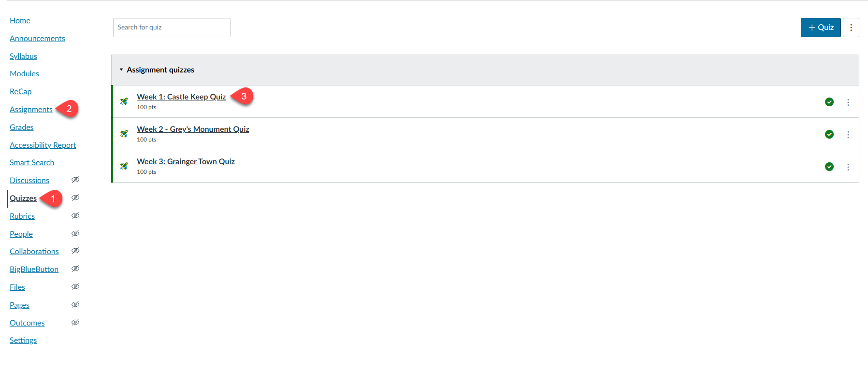Open Week 3: Grainger Town Quiz link
Image resolution: width=868 pixels, height=369 pixels.
click(186, 162)
